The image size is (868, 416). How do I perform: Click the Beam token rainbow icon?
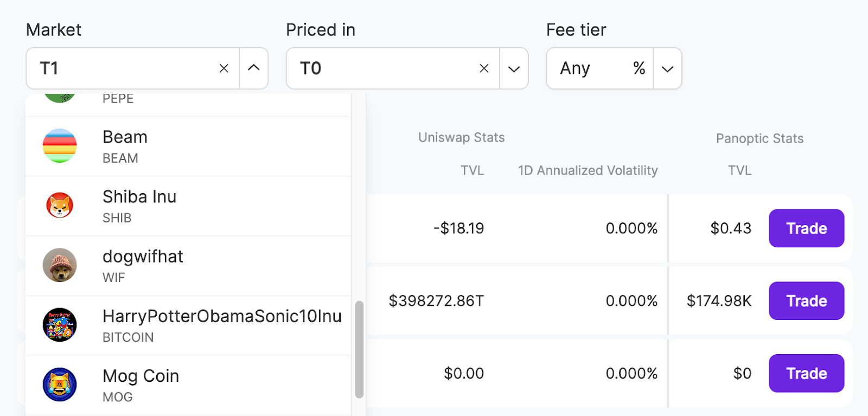pyautogui.click(x=60, y=146)
